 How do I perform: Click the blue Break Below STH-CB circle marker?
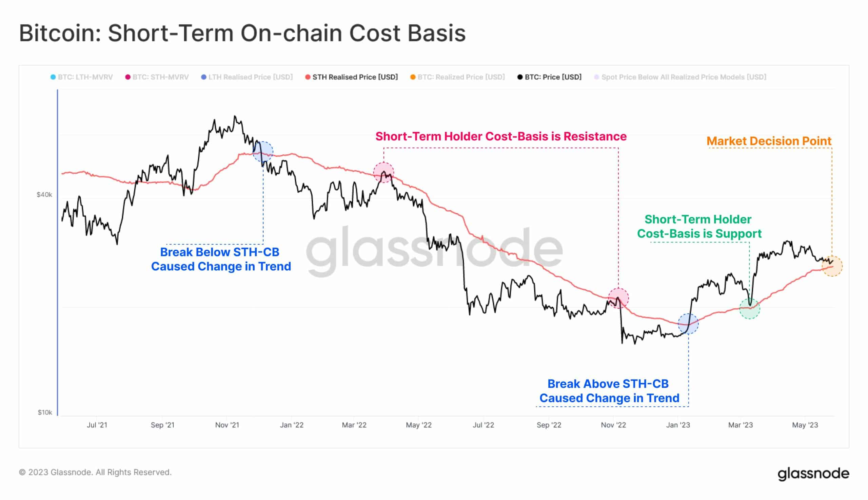pos(262,151)
